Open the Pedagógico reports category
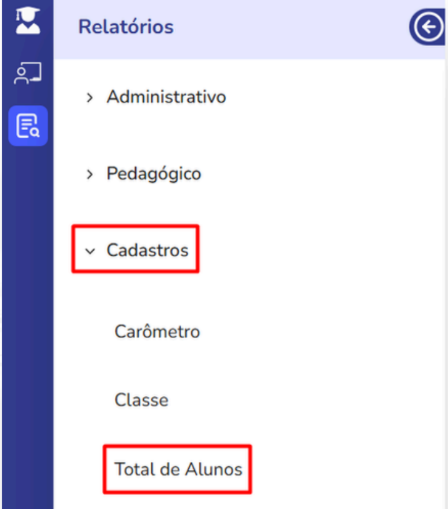The height and width of the screenshot is (509, 448). coord(154,174)
